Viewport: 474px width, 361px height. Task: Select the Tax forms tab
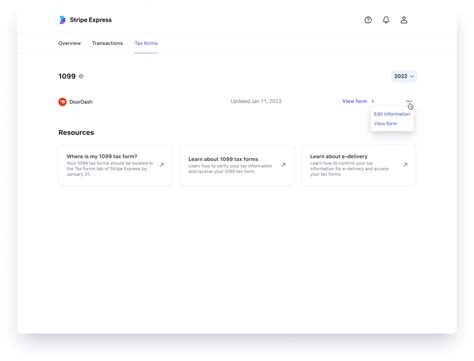[146, 43]
